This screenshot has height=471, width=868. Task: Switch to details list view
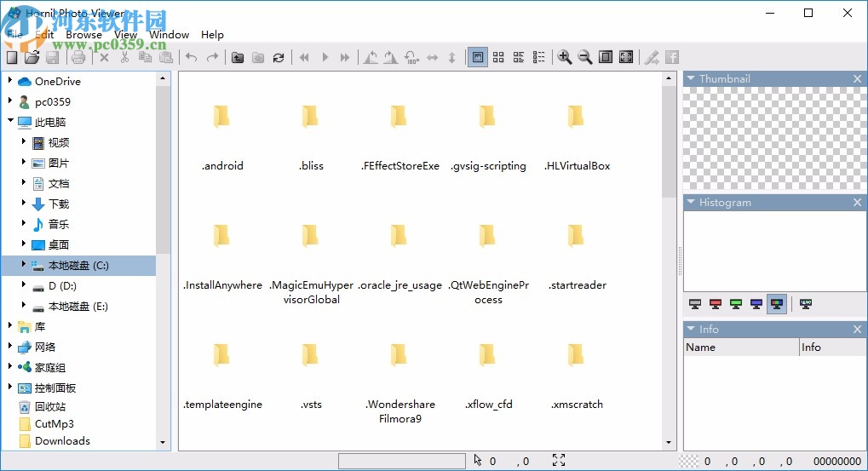click(x=519, y=57)
